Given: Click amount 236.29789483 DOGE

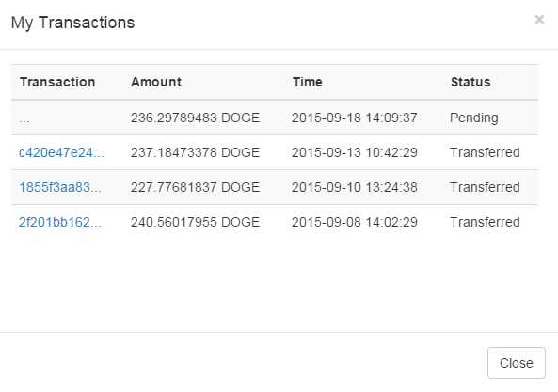Looking at the screenshot, I should click(x=195, y=118).
